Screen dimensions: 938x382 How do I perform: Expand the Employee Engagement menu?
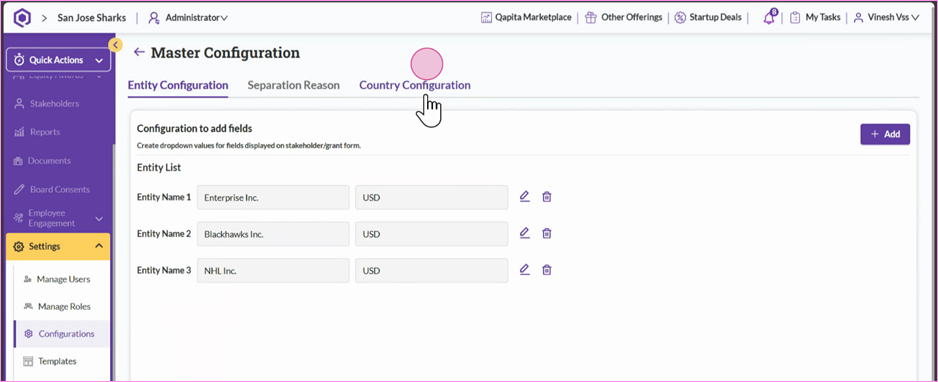pyautogui.click(x=59, y=218)
